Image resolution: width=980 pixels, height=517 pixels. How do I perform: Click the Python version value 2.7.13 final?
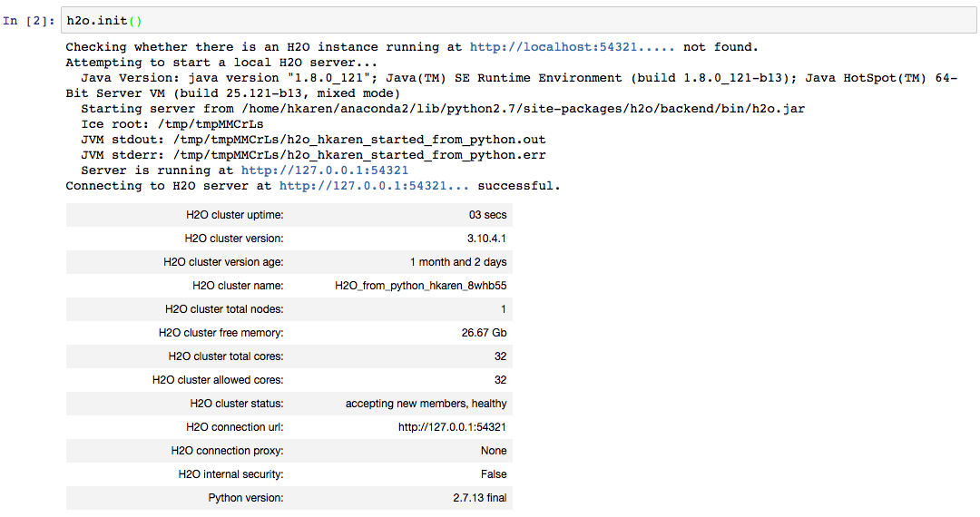point(479,498)
